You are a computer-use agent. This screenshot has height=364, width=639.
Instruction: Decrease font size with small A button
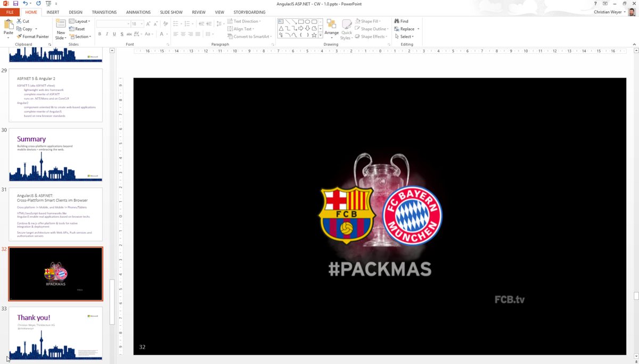coord(155,24)
